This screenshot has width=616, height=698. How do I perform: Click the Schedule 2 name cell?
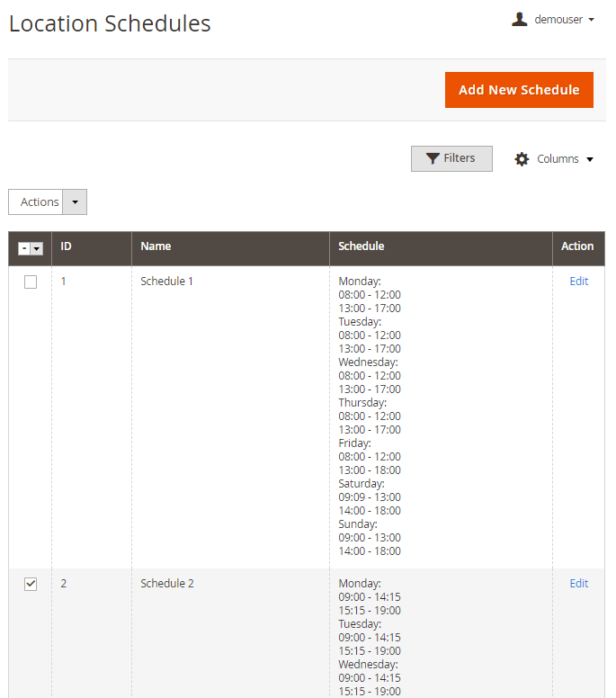click(167, 584)
